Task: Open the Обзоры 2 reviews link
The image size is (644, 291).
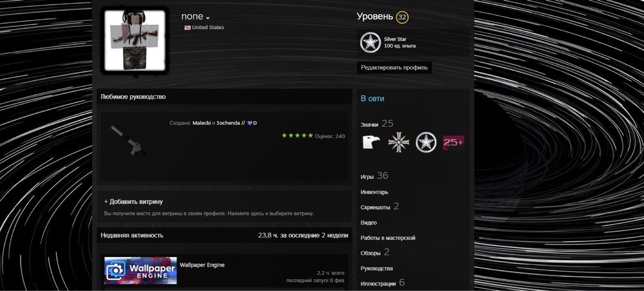Action: click(375, 253)
